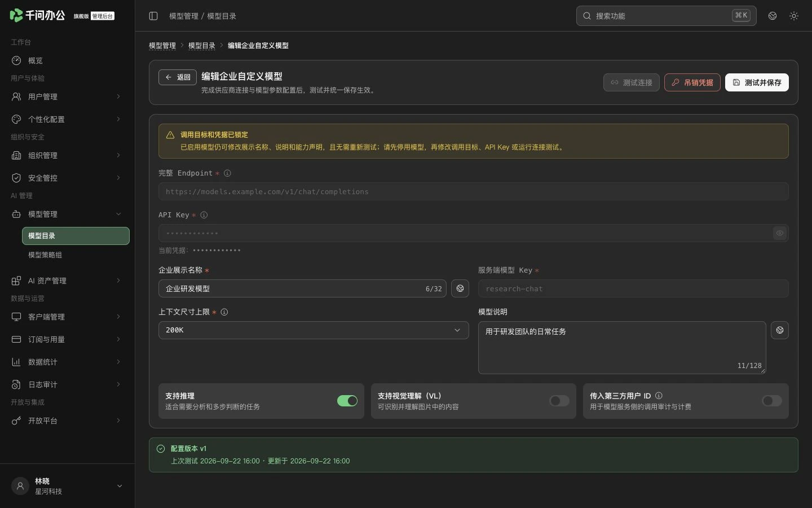
Task: Click the 林晓 user avatar icon
Action: pos(20,486)
